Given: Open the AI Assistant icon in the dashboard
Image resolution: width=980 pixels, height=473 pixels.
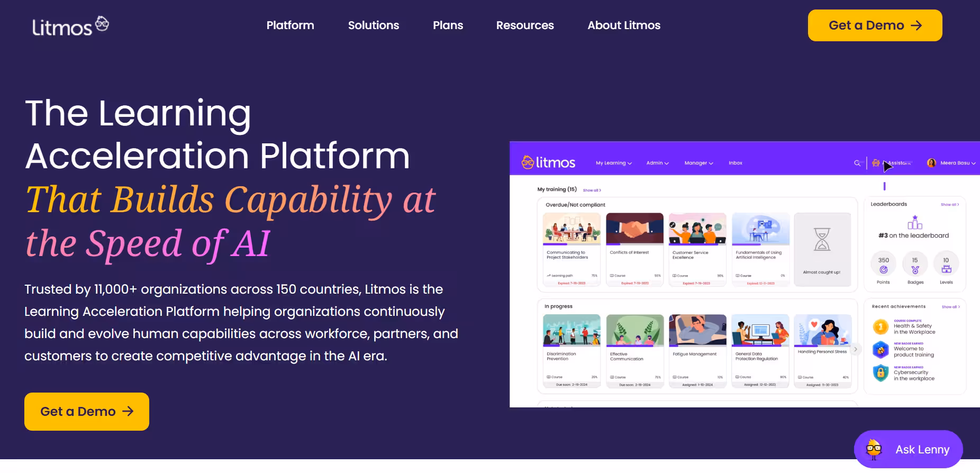Looking at the screenshot, I should click(x=876, y=163).
